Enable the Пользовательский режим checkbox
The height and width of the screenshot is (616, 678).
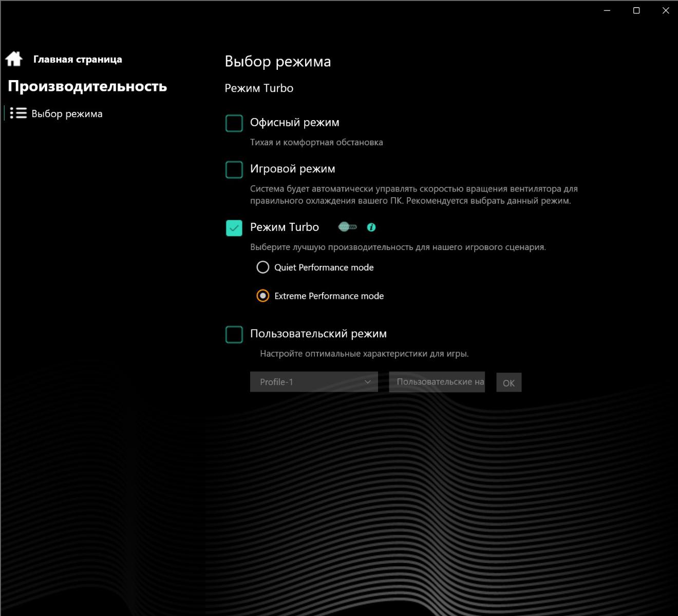[x=234, y=334]
